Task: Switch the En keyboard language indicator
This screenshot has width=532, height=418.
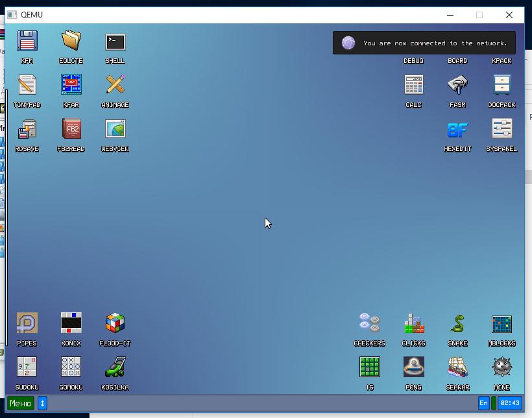Action: point(483,403)
